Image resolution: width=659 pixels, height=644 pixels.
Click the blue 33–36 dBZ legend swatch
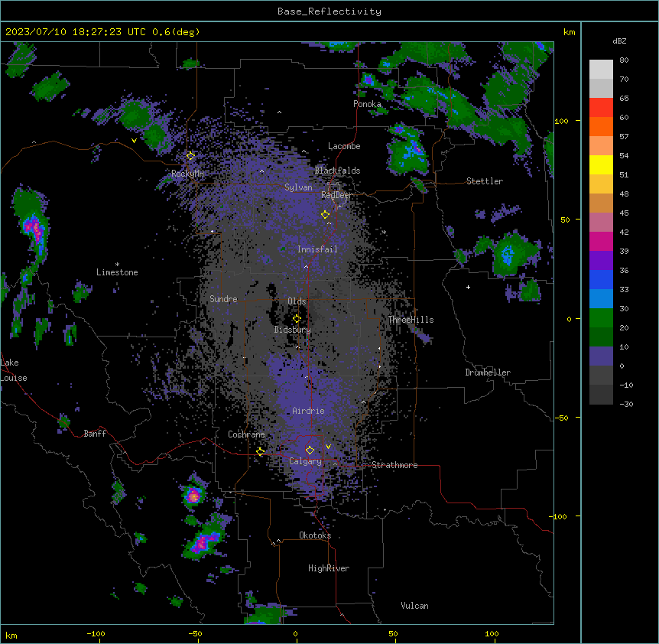[x=601, y=279]
